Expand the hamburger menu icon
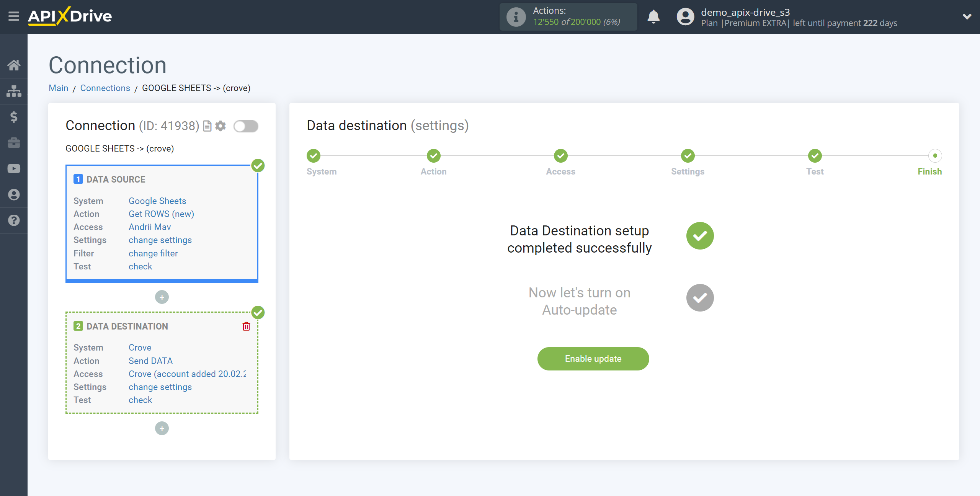Screen dimensions: 980x496 (x=14, y=16)
